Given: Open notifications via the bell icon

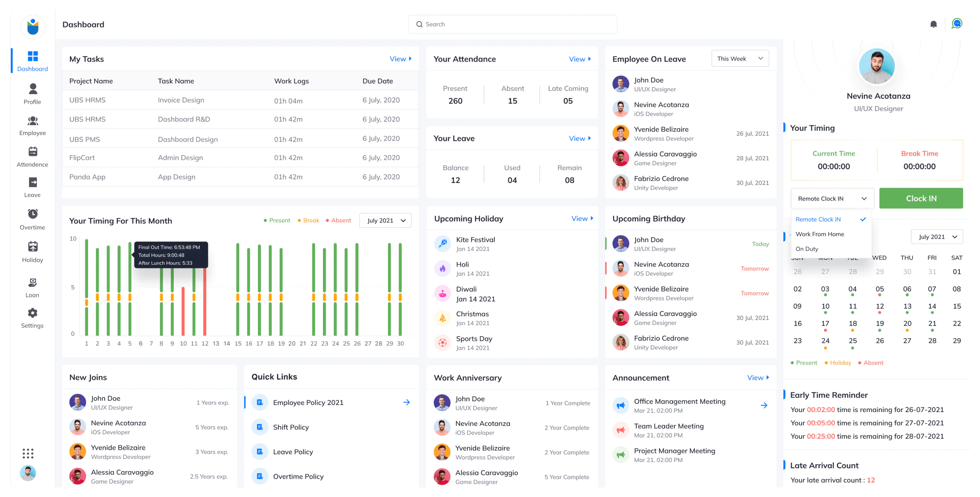Looking at the screenshot, I should click(x=933, y=24).
